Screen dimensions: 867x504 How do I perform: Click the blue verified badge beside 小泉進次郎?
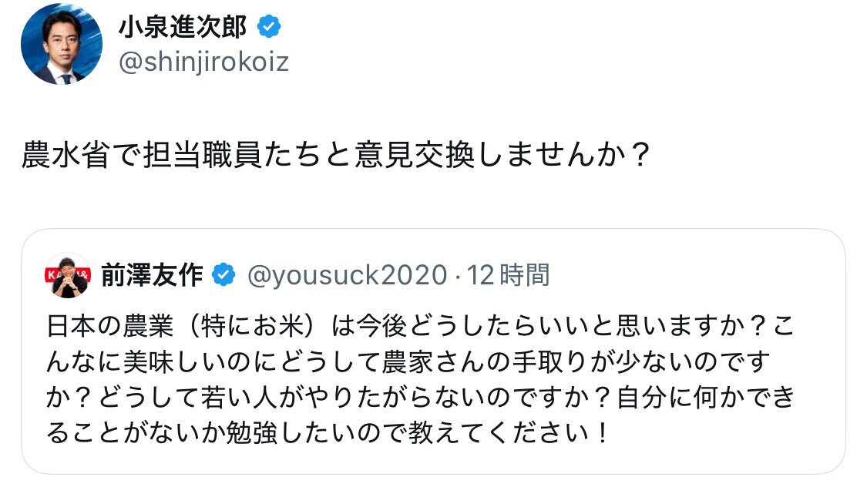pos(269,26)
